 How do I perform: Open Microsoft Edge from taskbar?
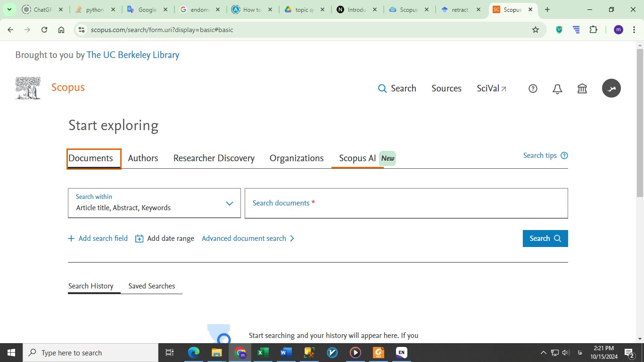pyautogui.click(x=194, y=353)
